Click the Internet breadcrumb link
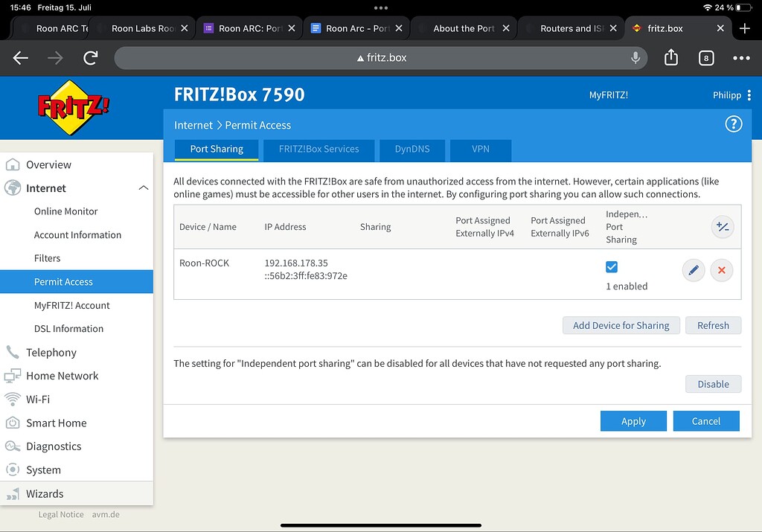The image size is (762, 532). 193,125
